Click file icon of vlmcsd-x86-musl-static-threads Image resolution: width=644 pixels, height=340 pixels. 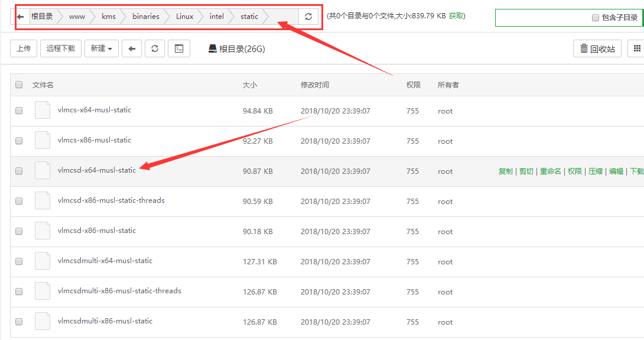[43, 200]
